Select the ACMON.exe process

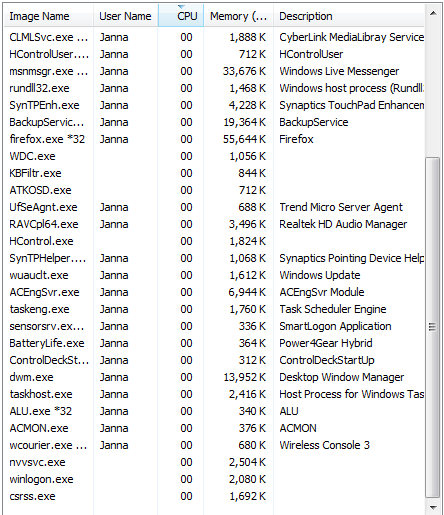coord(214,428)
